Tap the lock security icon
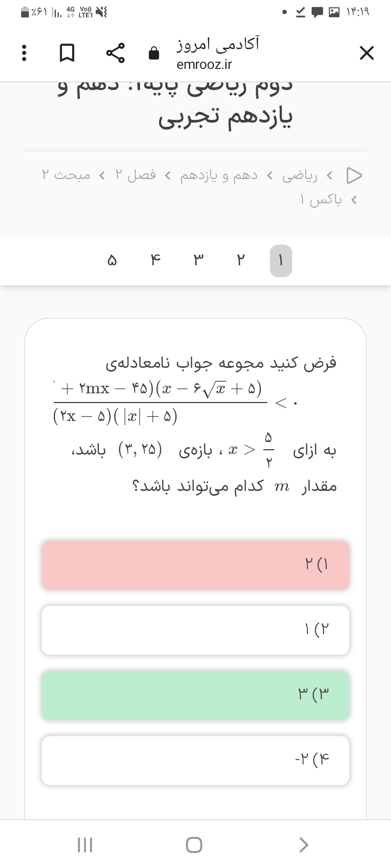 coord(154,53)
